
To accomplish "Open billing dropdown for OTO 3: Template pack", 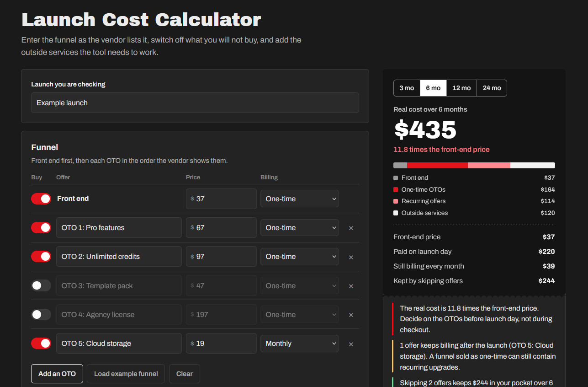I will [300, 285].
